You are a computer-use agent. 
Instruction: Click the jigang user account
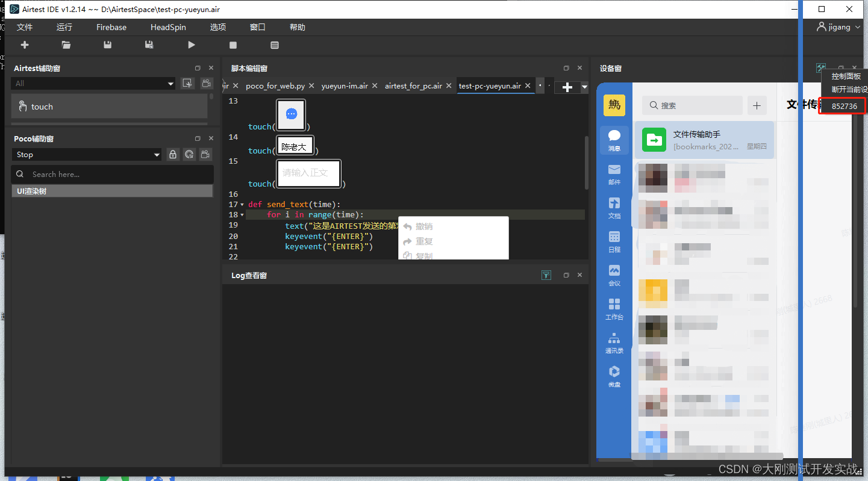coord(839,27)
